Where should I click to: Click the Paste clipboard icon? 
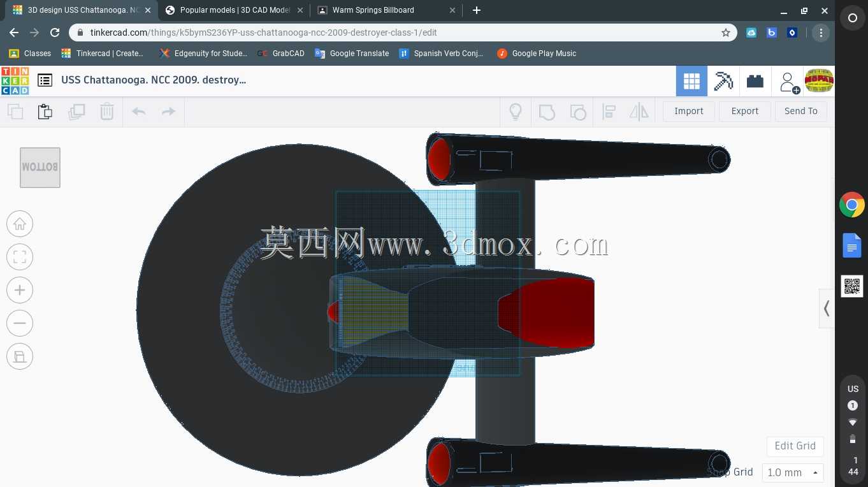coord(45,112)
